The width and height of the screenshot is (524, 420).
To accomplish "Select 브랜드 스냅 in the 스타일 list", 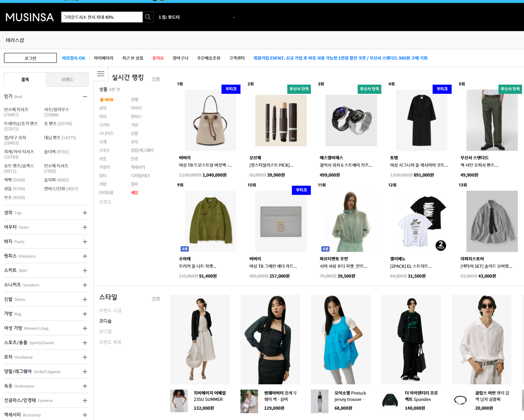I will point(110,310).
